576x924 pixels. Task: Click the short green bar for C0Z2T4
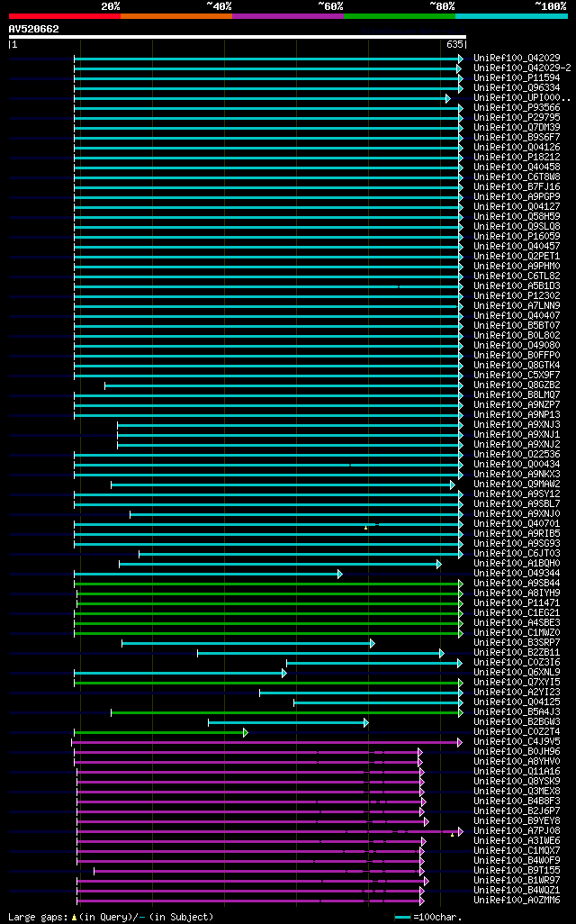pyautogui.click(x=161, y=732)
